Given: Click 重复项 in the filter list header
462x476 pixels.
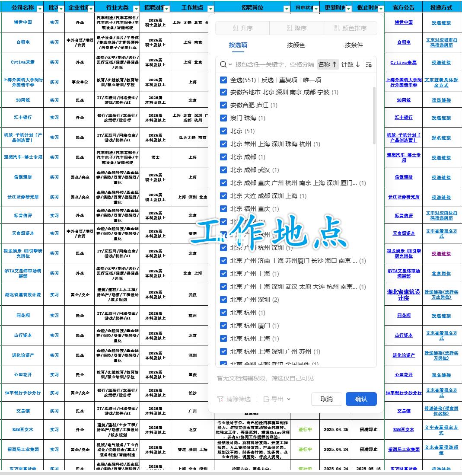Looking at the screenshot, I should click(x=288, y=80).
